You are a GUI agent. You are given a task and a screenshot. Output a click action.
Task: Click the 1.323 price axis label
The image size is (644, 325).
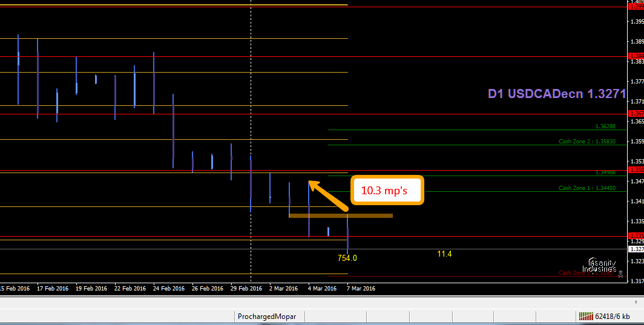point(637,261)
